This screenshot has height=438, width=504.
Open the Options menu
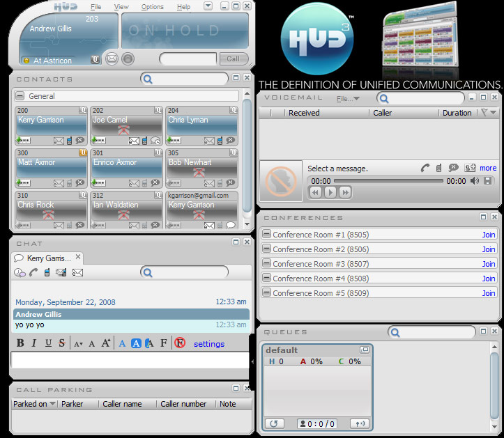(152, 7)
